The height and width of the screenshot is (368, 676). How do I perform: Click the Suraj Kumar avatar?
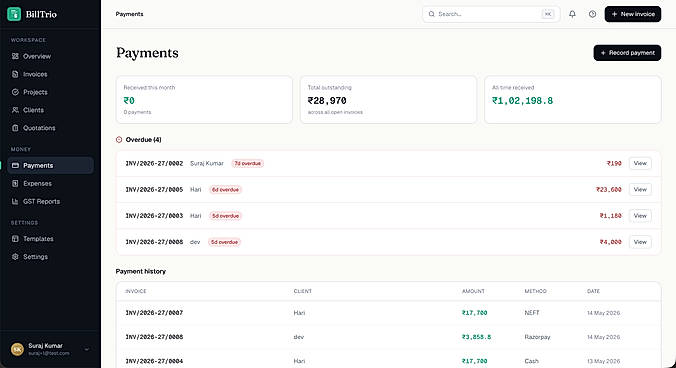pyautogui.click(x=17, y=349)
